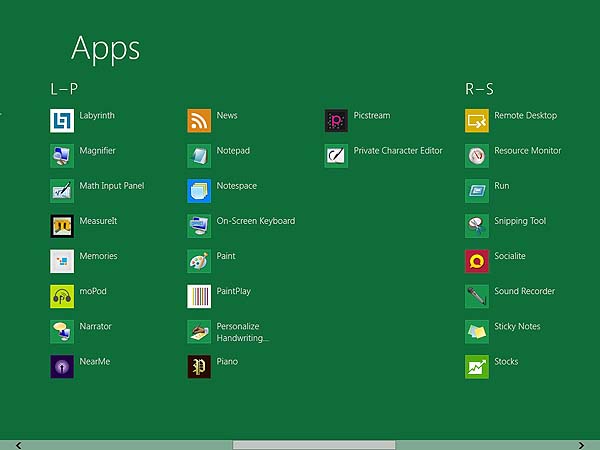Click the horizontal scrollbar thumb

click(x=313, y=445)
